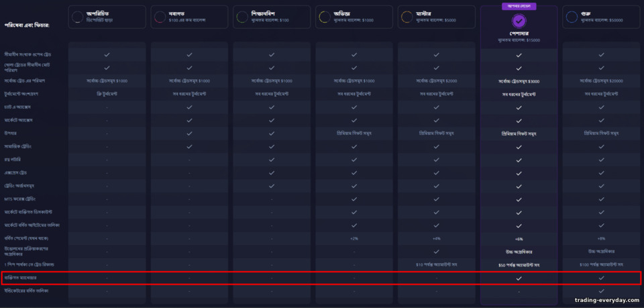Click মার্কেটে অ্যাক্সেস checkmark in মাস্টার column
Viewport: 644px width, 308px height.
click(x=437, y=120)
